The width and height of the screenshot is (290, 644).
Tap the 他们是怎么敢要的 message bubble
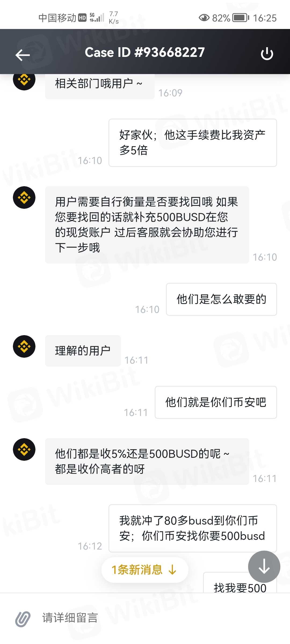click(221, 299)
